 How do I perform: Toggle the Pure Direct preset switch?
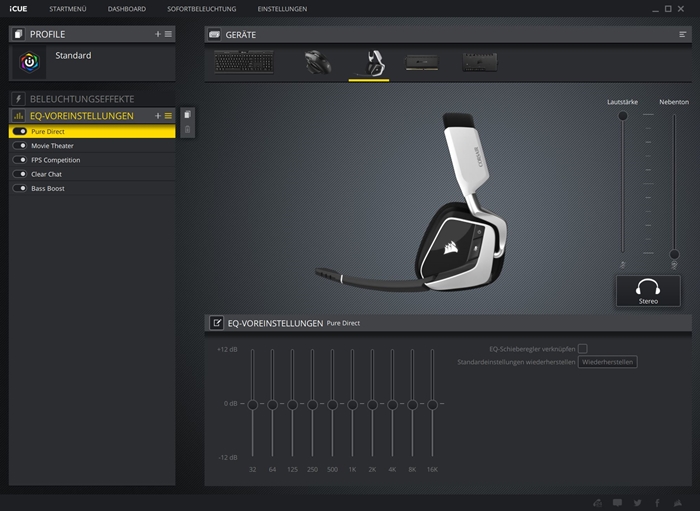click(x=20, y=131)
